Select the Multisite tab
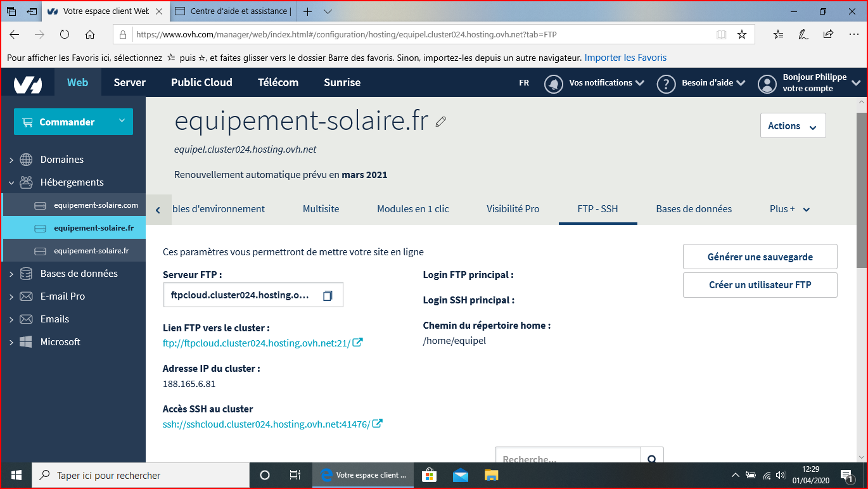Viewport: 868px width, 489px height. [321, 209]
